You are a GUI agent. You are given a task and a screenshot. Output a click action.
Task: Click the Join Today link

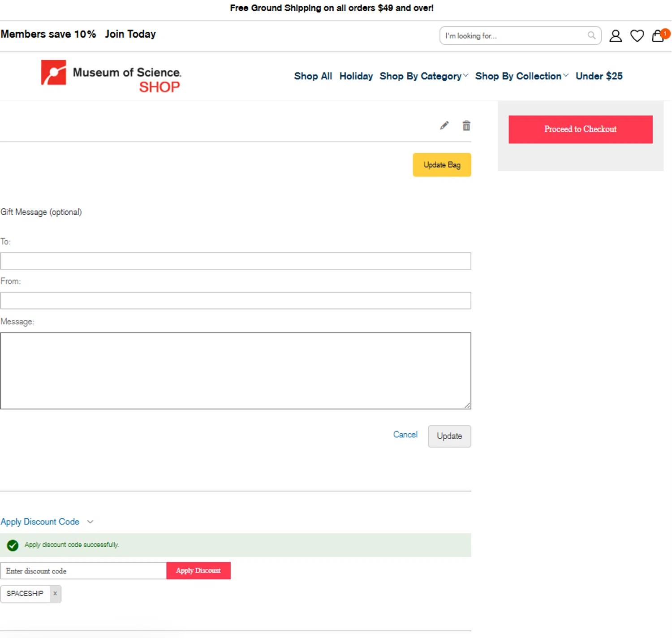[x=130, y=34]
